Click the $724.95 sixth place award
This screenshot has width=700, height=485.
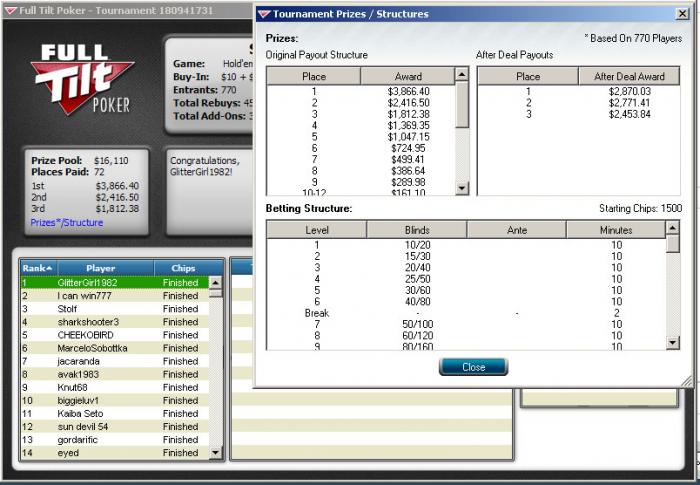tap(408, 148)
